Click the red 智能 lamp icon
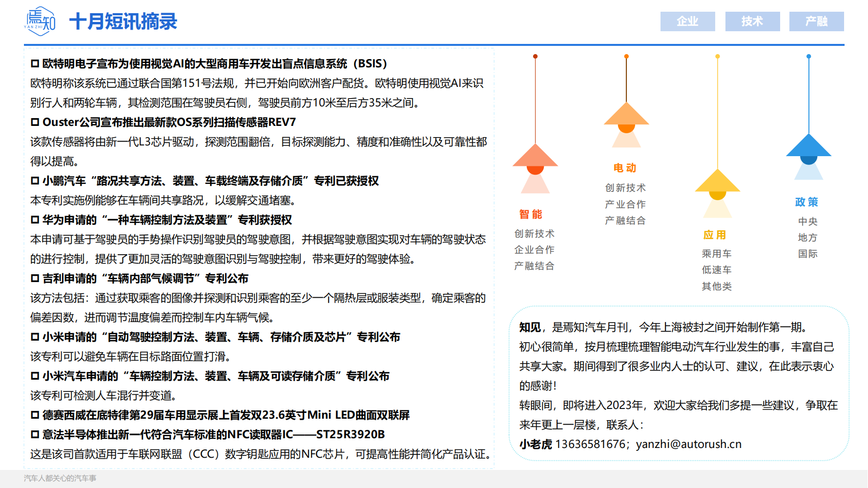Image resolution: width=868 pixels, height=488 pixels. (535, 167)
